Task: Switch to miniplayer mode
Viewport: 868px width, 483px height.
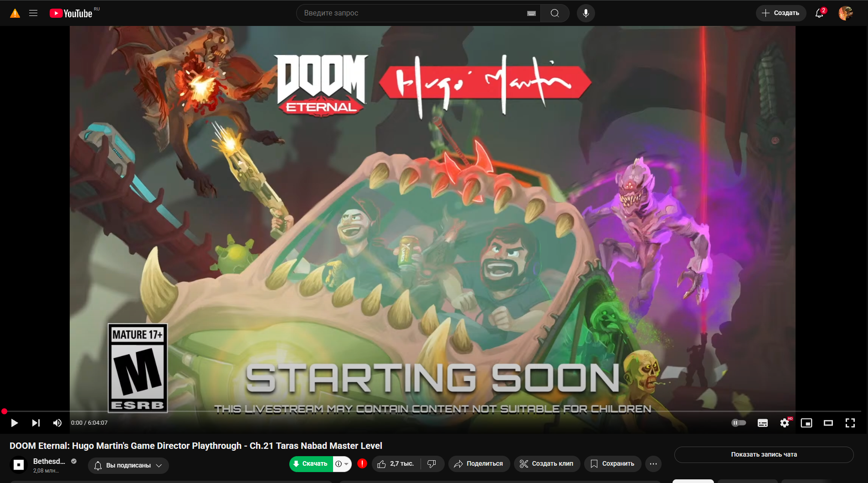Action: point(806,423)
